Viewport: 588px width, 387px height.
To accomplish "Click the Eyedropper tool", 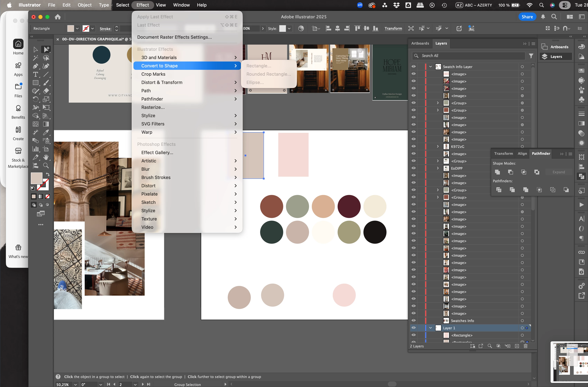I will click(46, 132).
